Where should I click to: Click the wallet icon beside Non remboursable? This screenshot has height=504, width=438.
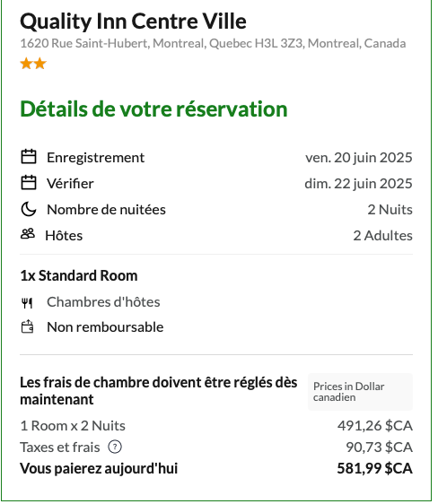pyautogui.click(x=27, y=327)
